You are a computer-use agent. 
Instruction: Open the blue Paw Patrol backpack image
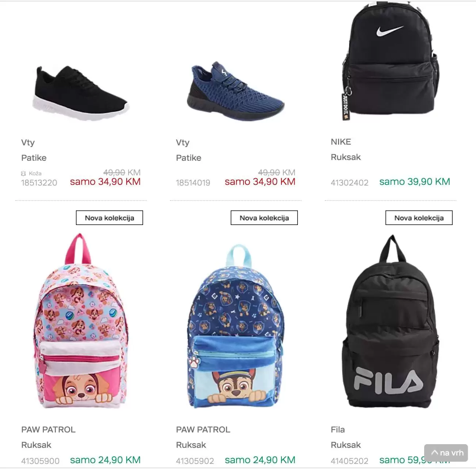[236, 326]
